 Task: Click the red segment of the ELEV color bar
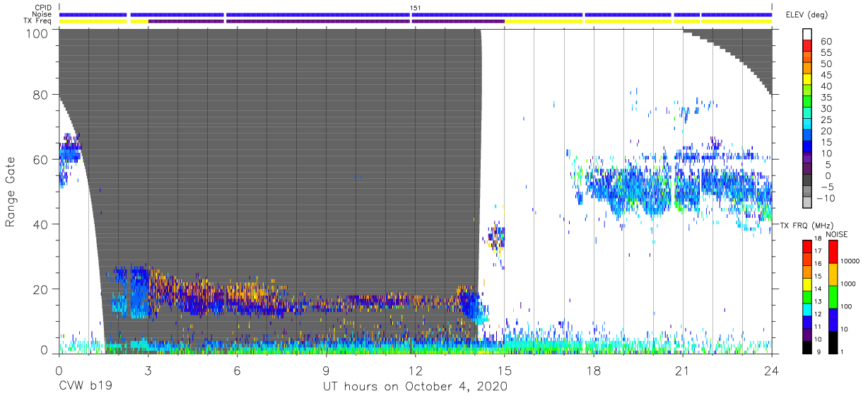(x=807, y=47)
